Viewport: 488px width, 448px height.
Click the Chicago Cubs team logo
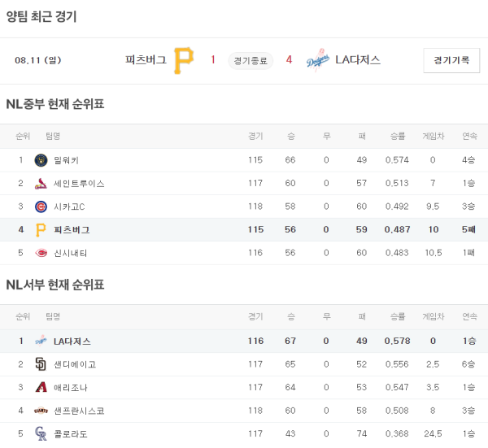tap(41, 207)
